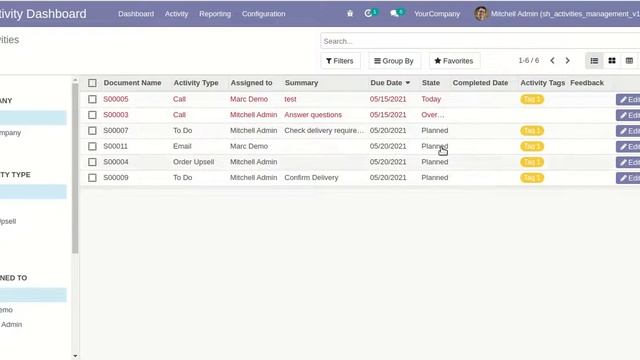Click Edit button for S00007 row
Viewport: 640px width, 360px height.
[x=628, y=131]
